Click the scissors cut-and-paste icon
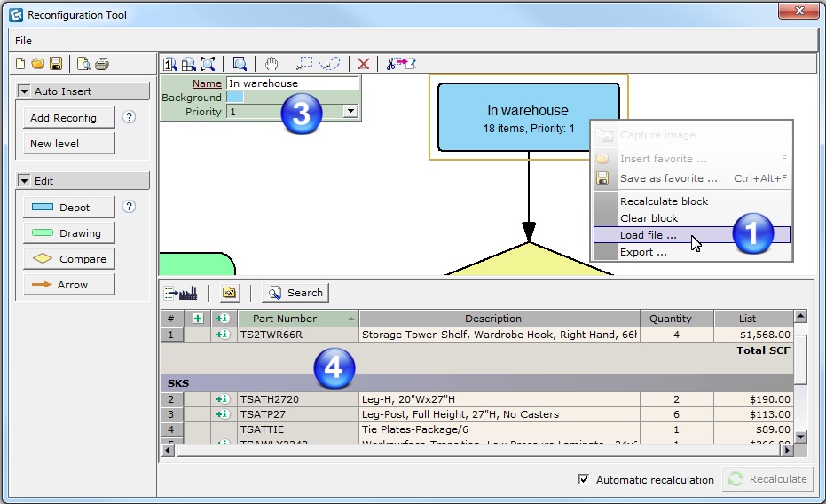Screen dimensions: 826x504 click(400, 64)
